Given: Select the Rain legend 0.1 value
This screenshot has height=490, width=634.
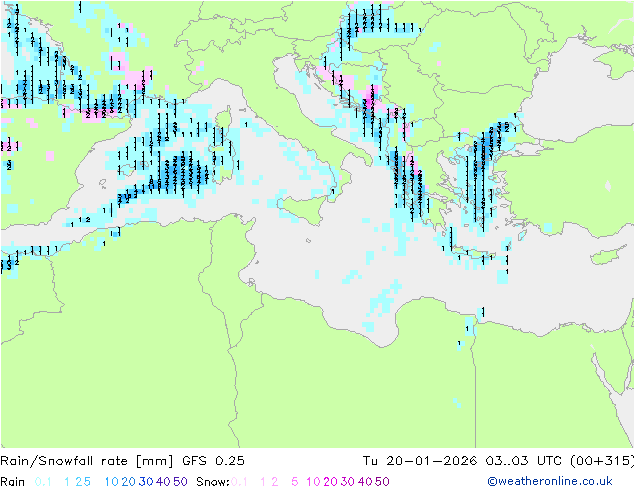Looking at the screenshot, I should [x=43, y=482].
